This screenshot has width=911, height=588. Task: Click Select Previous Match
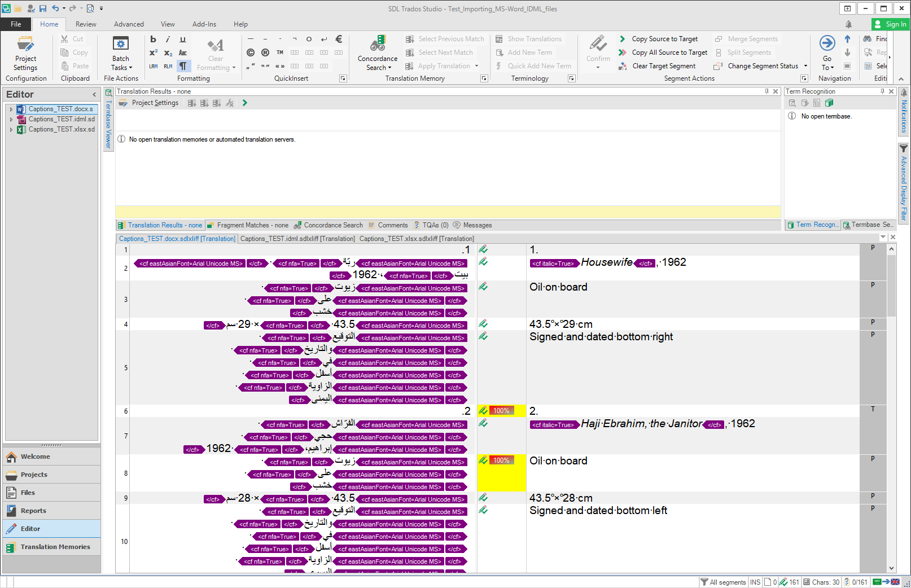point(445,39)
